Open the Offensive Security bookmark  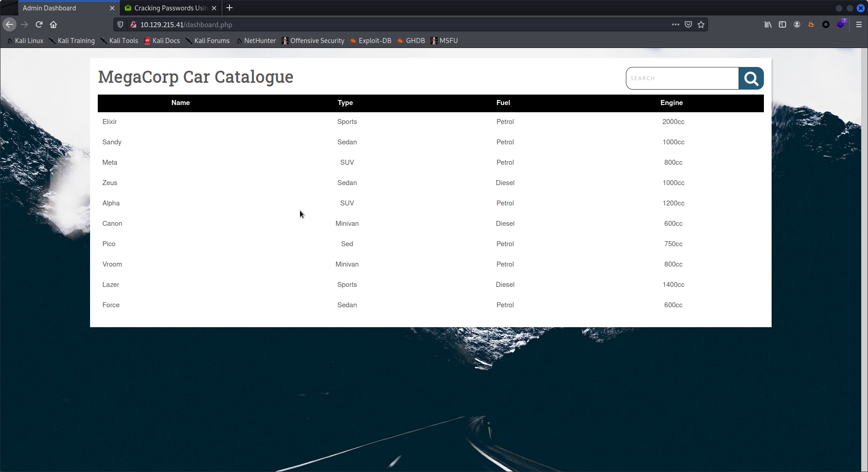(x=313, y=41)
